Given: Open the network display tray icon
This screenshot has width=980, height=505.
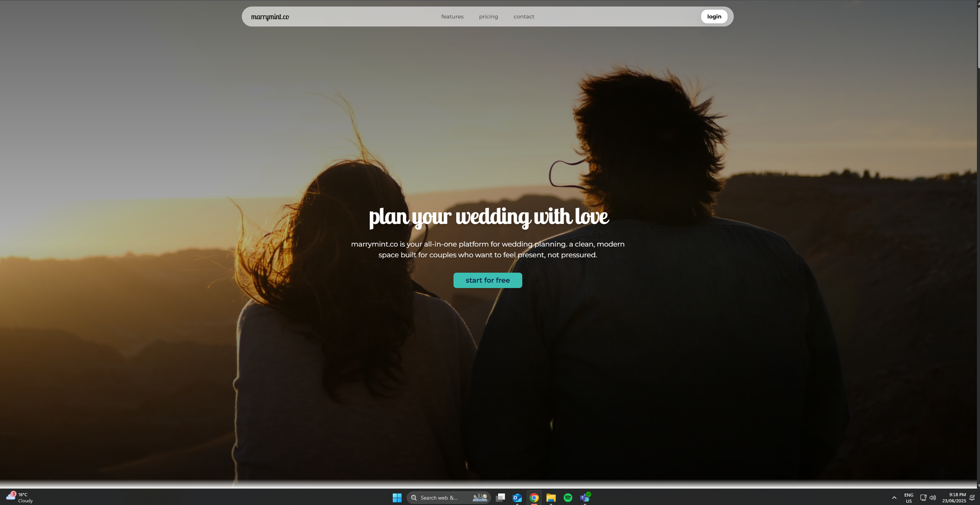Looking at the screenshot, I should pos(923,498).
